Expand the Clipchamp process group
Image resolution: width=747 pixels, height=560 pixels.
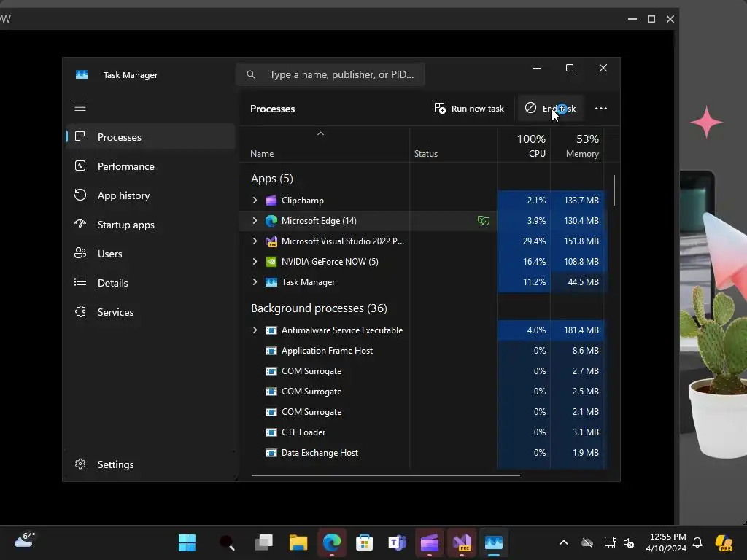[255, 201]
